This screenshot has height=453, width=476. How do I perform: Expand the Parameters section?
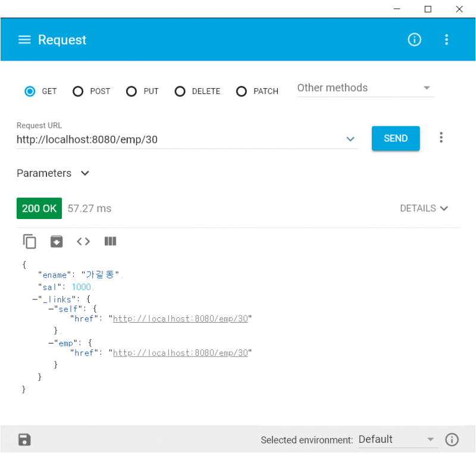coord(53,173)
